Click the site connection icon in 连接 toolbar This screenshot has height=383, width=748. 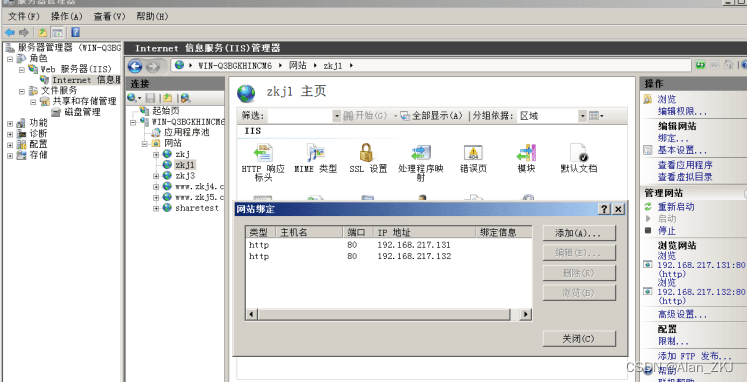186,98
